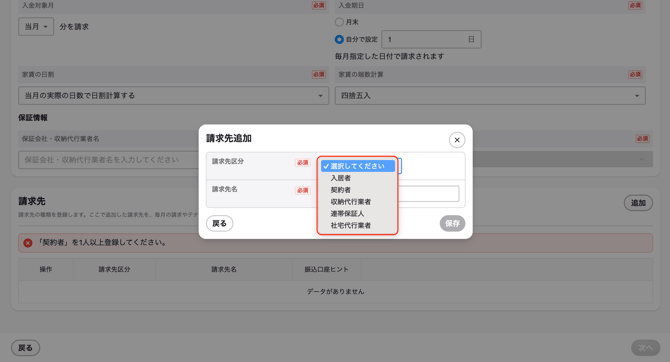Close the 請求先追加 dialog with X

pos(457,140)
